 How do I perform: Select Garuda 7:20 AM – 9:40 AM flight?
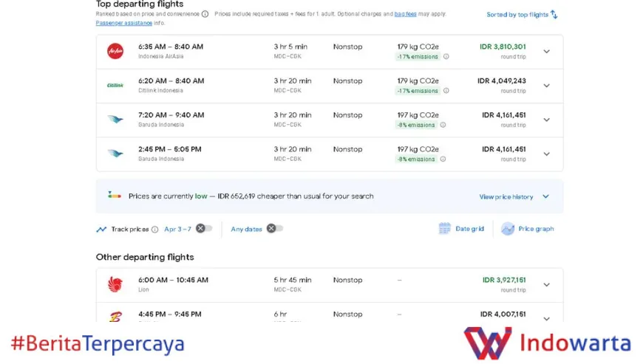coord(170,115)
